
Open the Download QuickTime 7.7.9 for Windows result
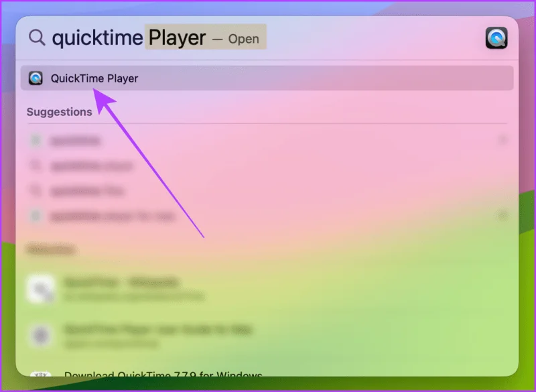[x=163, y=374]
